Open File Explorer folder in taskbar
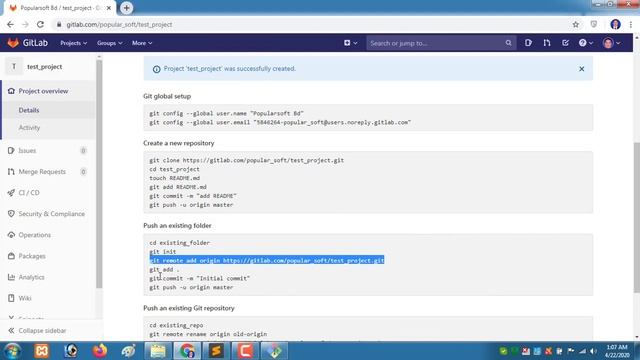Viewport: 640px width, 360px height. coord(158,351)
